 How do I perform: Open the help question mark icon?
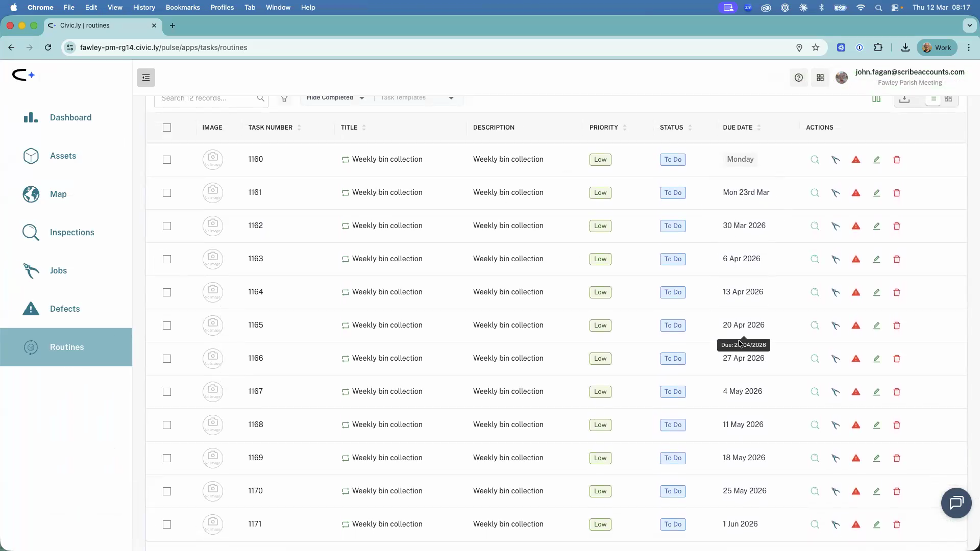coord(799,78)
